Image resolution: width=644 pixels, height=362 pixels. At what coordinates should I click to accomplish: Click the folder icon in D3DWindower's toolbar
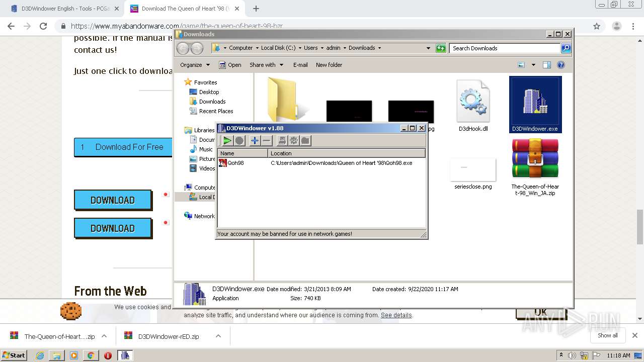tap(305, 141)
